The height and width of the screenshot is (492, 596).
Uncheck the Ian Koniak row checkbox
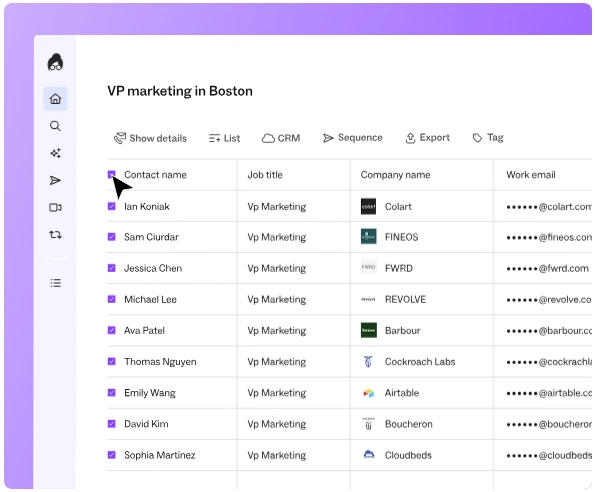coord(111,206)
